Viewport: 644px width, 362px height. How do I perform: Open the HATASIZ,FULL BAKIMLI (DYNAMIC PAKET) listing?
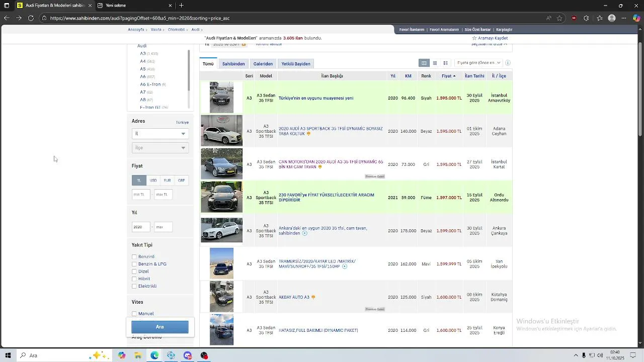(x=318, y=330)
